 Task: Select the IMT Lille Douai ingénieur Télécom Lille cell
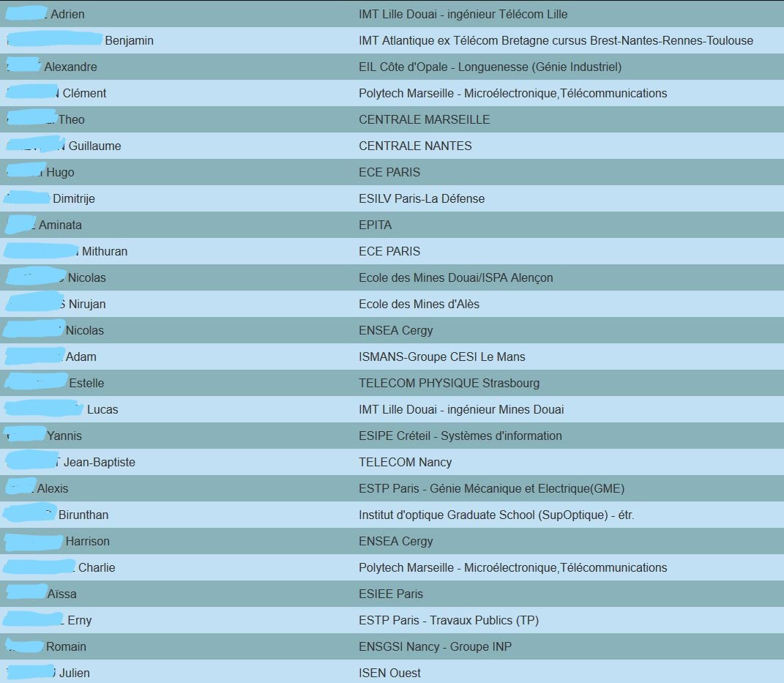[x=463, y=14]
